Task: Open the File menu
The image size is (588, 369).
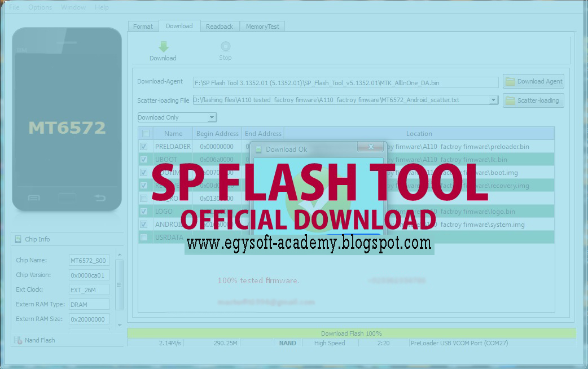Action: 14,7
